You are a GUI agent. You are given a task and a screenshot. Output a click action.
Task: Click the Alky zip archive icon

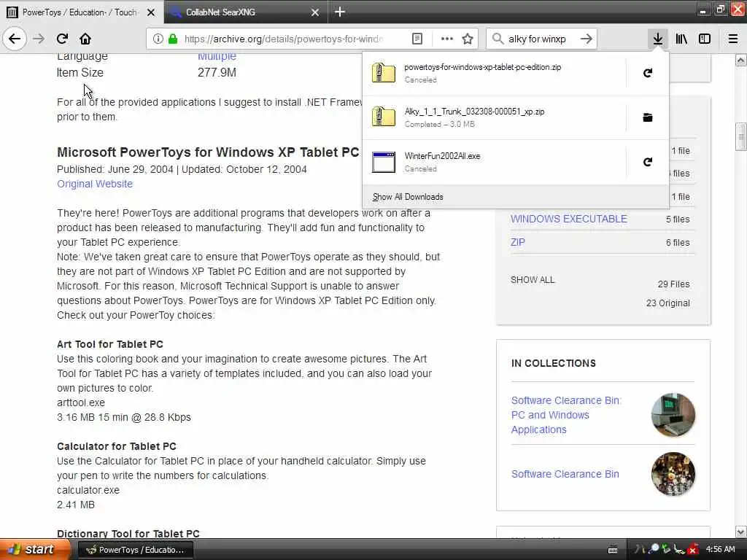(384, 117)
